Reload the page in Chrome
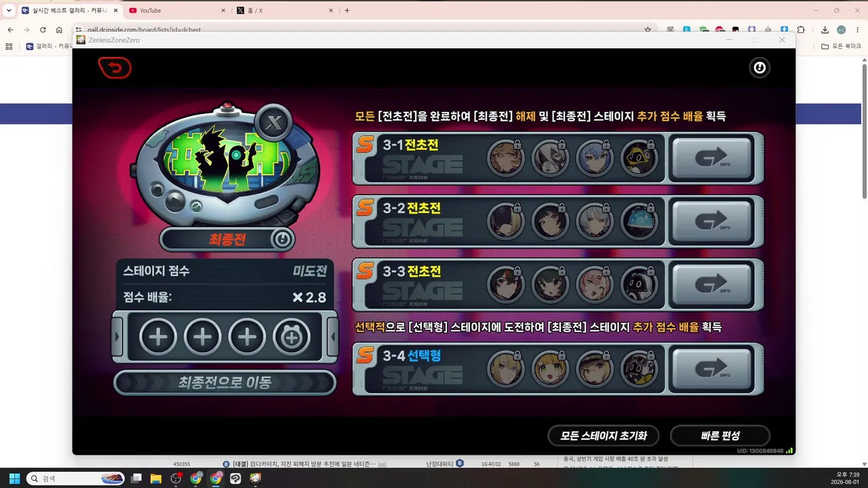Image resolution: width=868 pixels, height=488 pixels. tap(43, 30)
